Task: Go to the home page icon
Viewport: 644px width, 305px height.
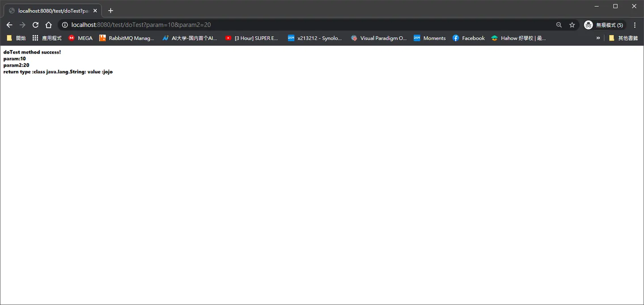Action: pyautogui.click(x=49, y=25)
